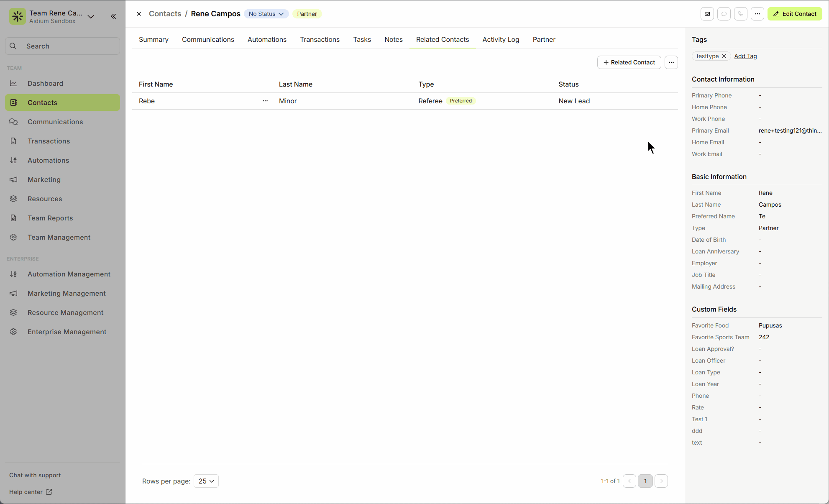Screen dimensions: 829x504
Task: Switch to the Activity Log tab
Action: 501,39
